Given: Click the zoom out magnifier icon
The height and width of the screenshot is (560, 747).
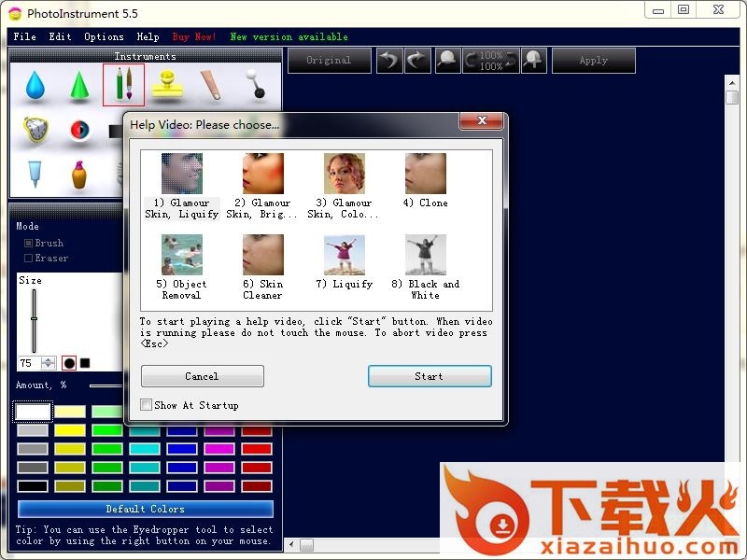Looking at the screenshot, I should [447, 61].
